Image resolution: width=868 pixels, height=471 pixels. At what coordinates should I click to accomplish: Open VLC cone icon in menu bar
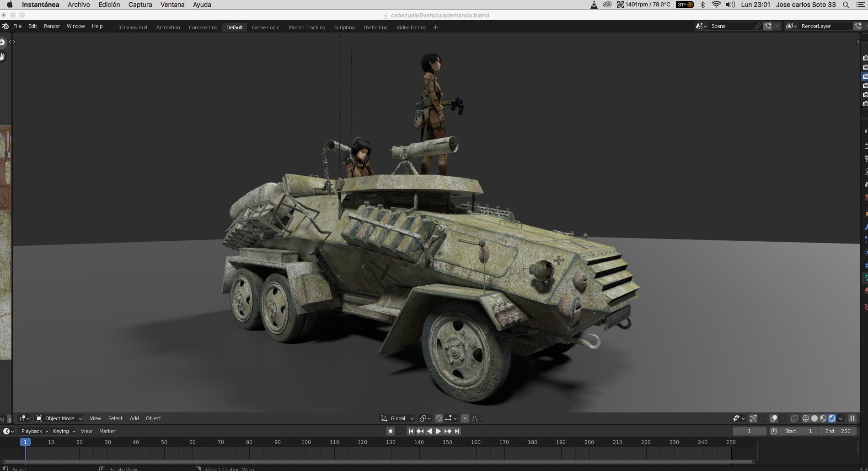point(594,5)
